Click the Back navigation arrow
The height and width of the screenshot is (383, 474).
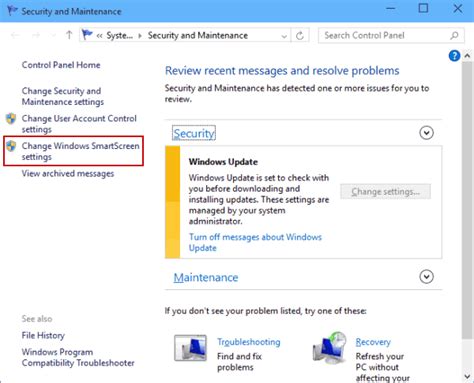click(x=15, y=35)
